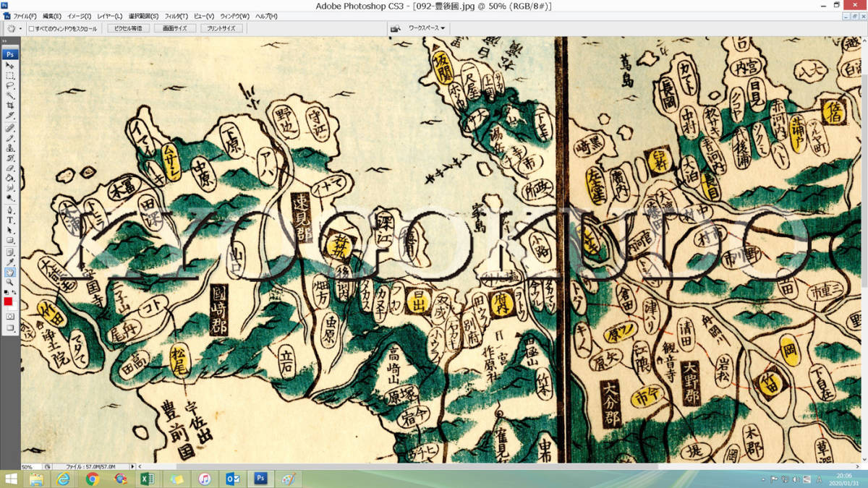Select the Eraser tool
Viewport: 868px width, 488px height.
pyautogui.click(x=10, y=168)
